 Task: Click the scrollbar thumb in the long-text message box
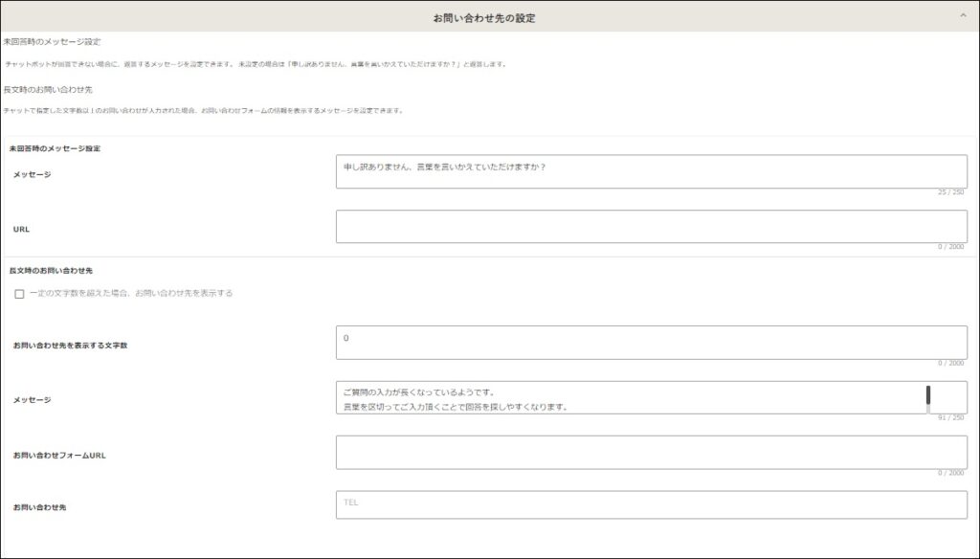pos(928,395)
